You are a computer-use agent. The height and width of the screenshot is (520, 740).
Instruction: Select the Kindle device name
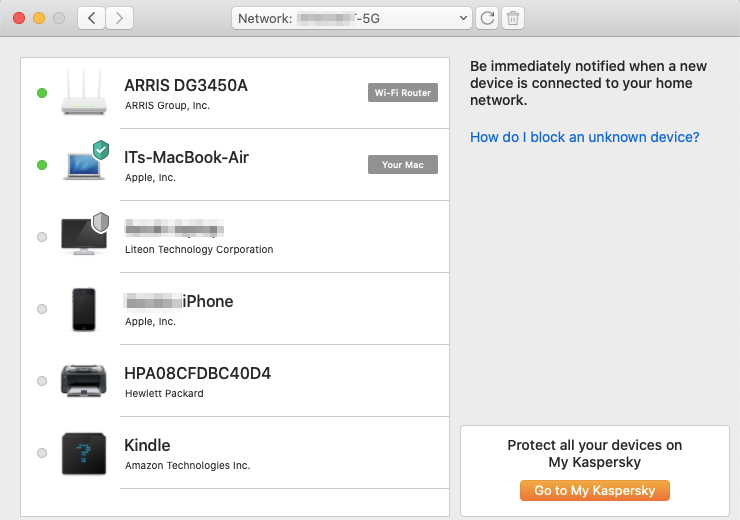(147, 445)
